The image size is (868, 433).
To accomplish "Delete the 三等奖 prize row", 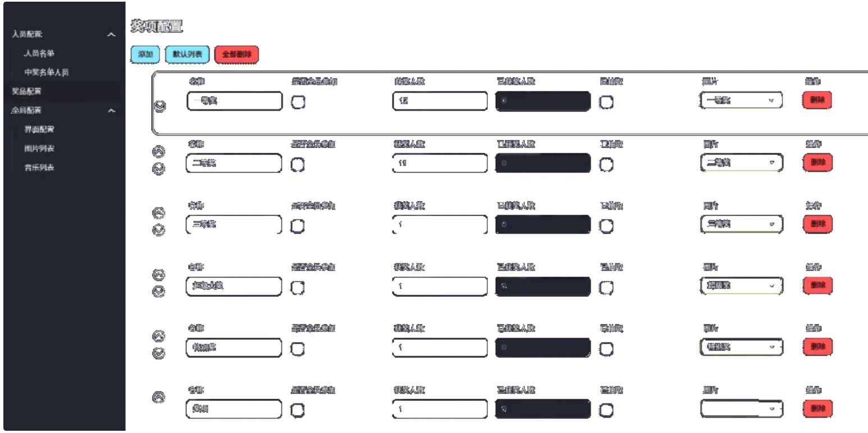I will (816, 224).
